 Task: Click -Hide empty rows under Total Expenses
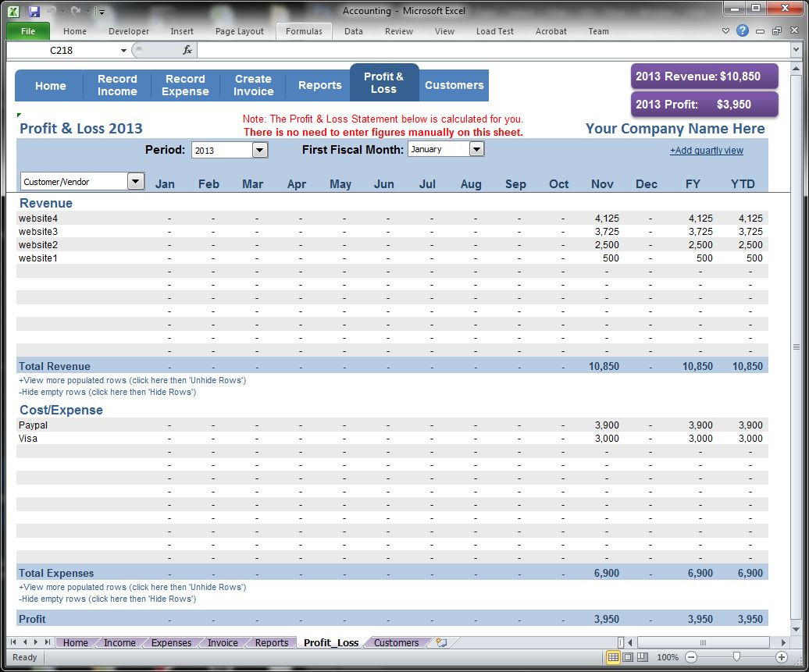(x=107, y=599)
